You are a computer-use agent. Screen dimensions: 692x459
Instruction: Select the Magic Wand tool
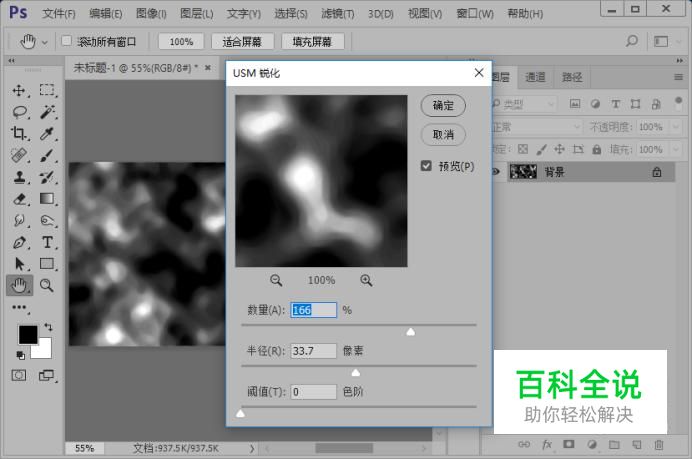[47, 112]
